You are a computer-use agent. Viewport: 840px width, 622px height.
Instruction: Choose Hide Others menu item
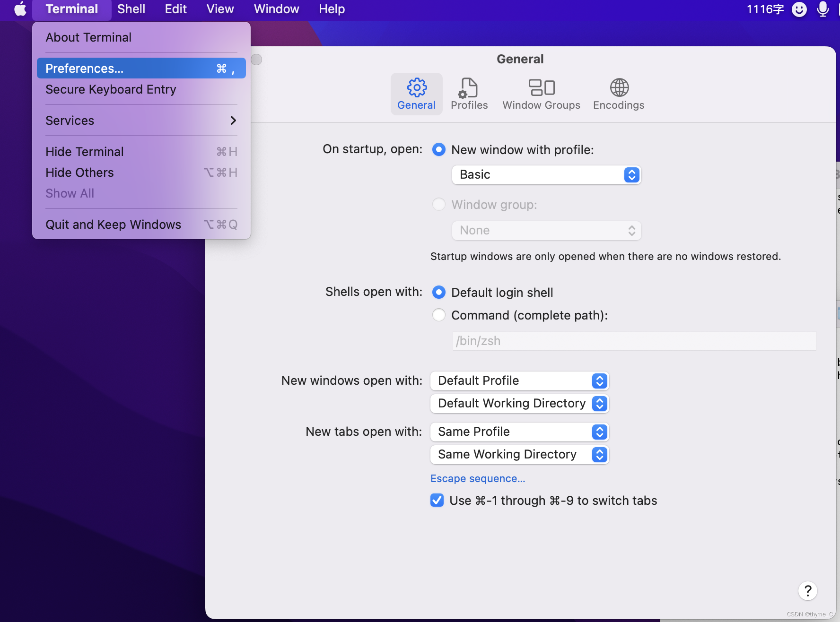[x=141, y=173]
